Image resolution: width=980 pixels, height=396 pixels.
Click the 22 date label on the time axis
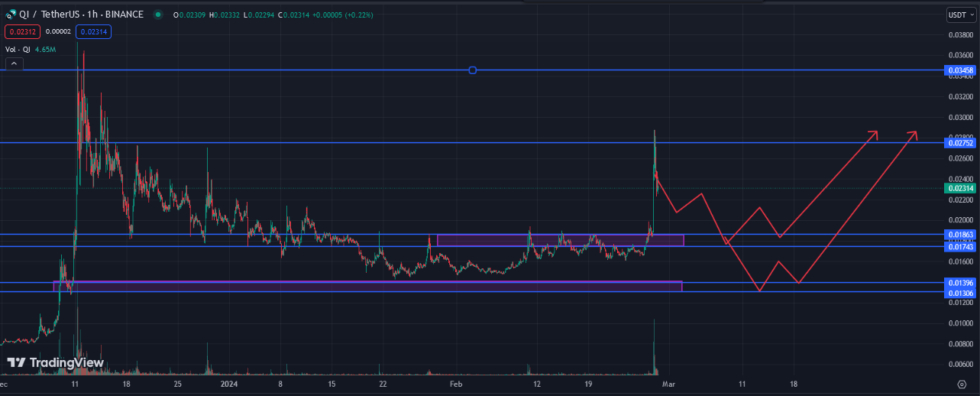coord(383,385)
